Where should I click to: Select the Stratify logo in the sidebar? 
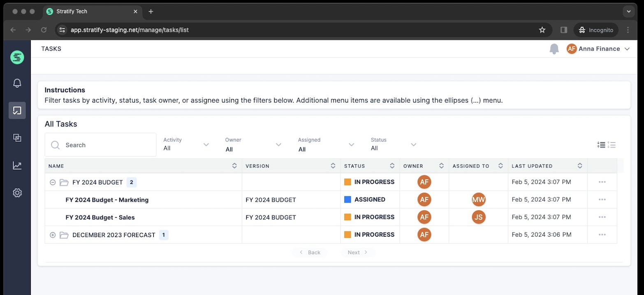17,57
